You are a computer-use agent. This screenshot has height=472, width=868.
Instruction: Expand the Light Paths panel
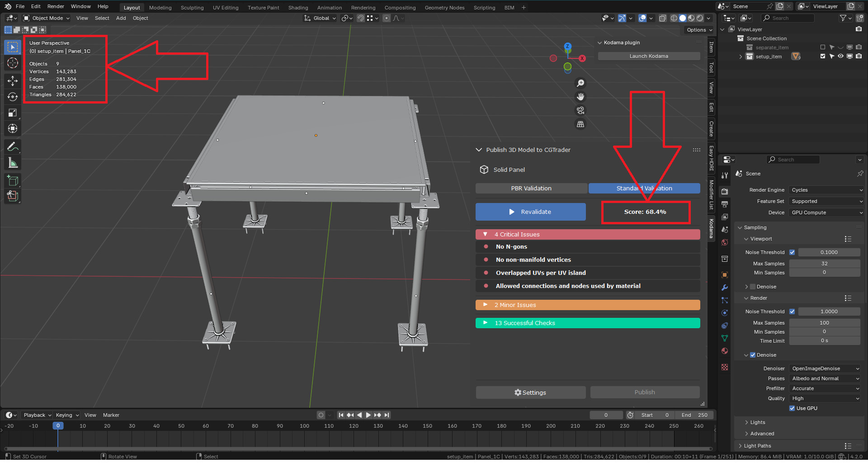(757, 446)
